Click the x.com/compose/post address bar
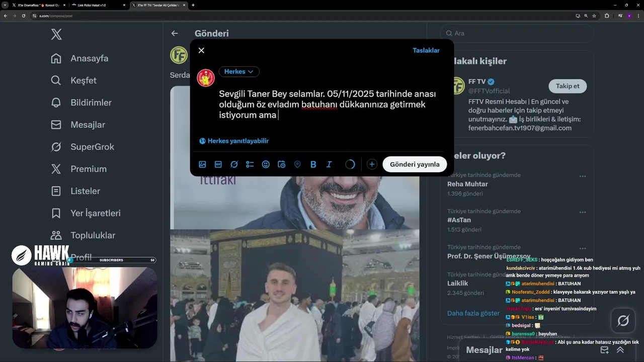This screenshot has width=644, height=362. tap(302, 16)
